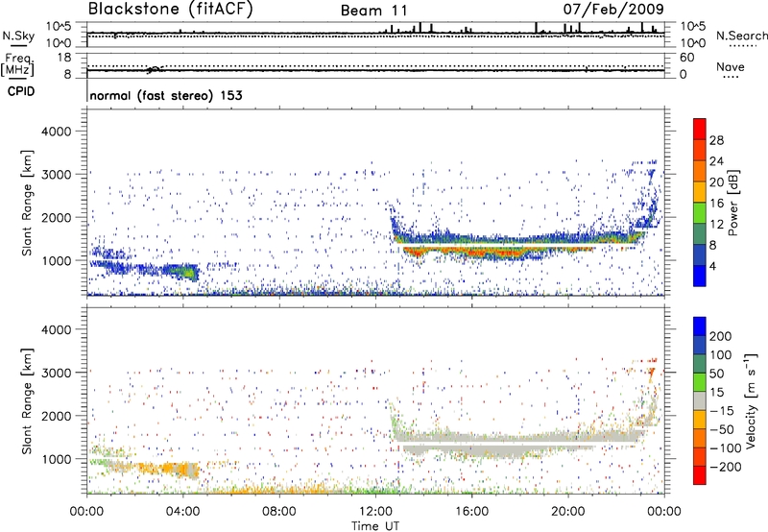Click the "60" tick on the Nave axis
The image size is (768, 532).
point(686,58)
